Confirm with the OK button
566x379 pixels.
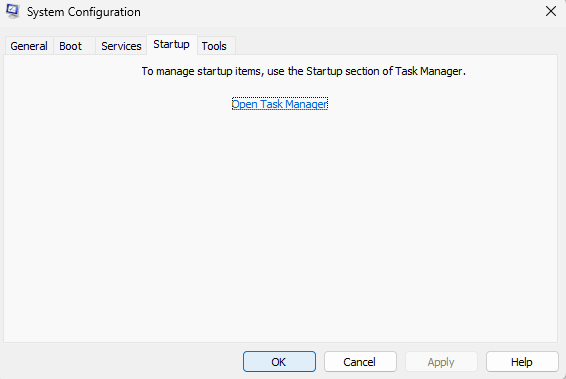pyautogui.click(x=279, y=362)
